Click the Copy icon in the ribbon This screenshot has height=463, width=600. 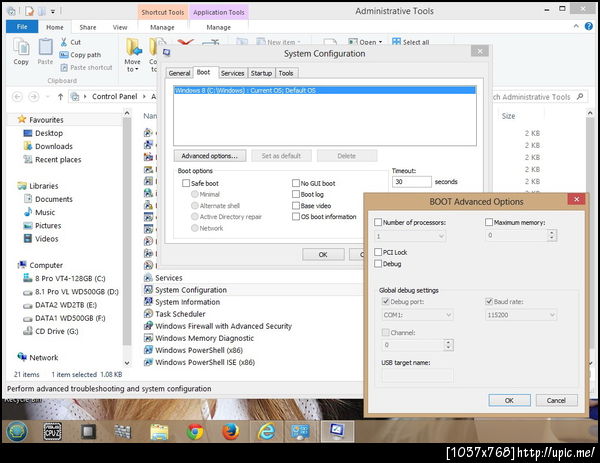coord(21,47)
